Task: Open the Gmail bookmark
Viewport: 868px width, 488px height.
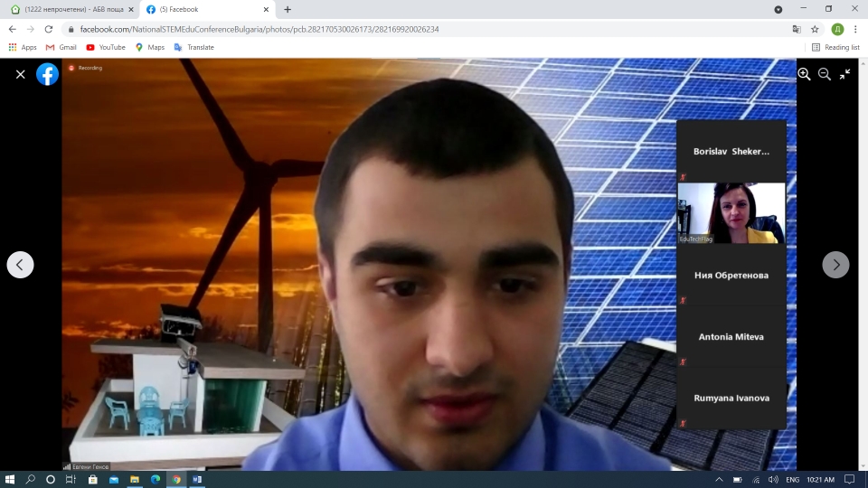Action: [61, 47]
